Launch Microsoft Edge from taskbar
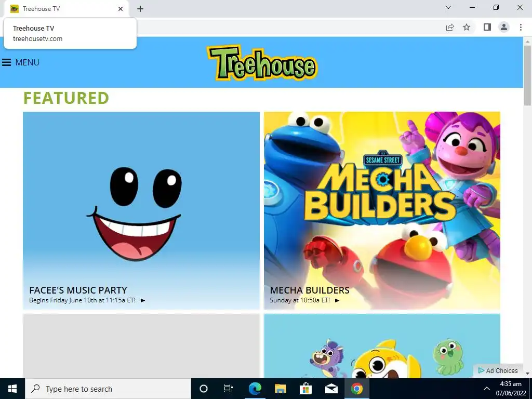This screenshot has height=399, width=532. 255,389
